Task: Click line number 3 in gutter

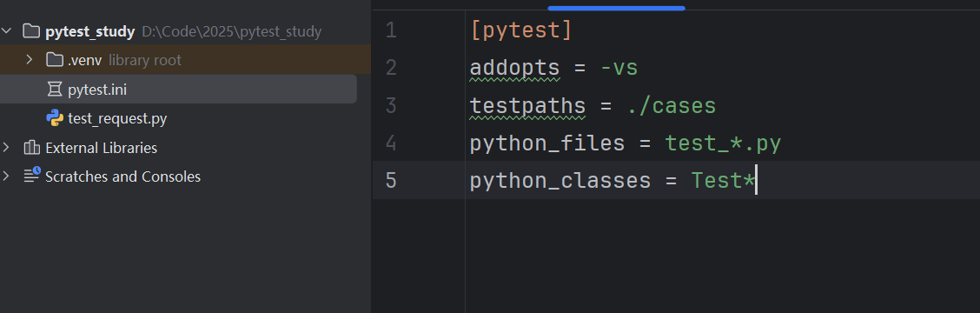Action: pyautogui.click(x=391, y=106)
